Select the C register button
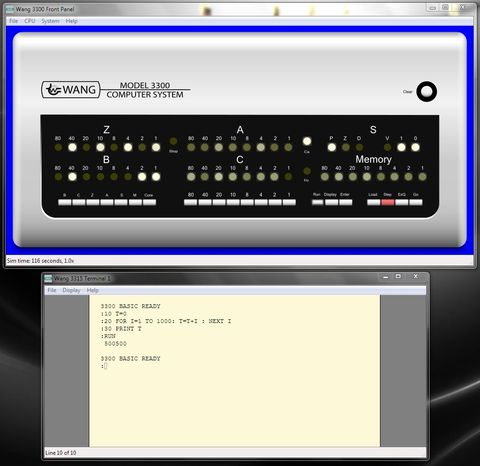Image resolution: width=480 pixels, height=466 pixels. click(79, 202)
